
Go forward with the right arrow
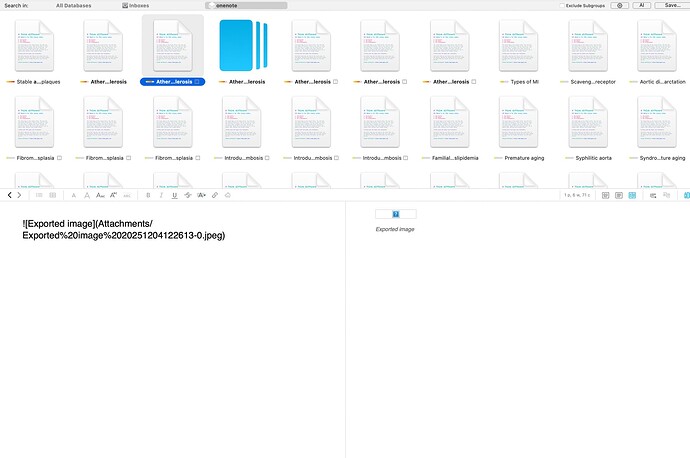pos(21,195)
